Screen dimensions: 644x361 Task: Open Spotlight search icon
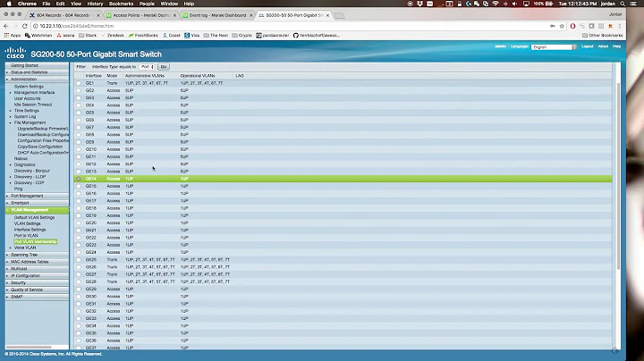pos(623,4)
